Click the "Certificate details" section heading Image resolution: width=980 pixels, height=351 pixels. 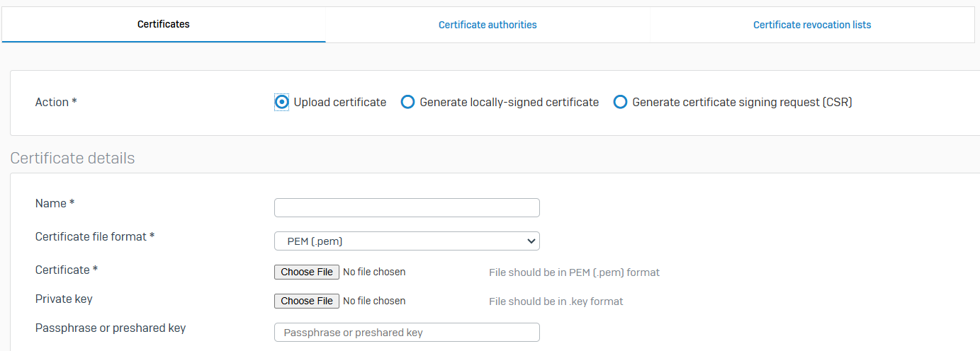click(x=72, y=158)
